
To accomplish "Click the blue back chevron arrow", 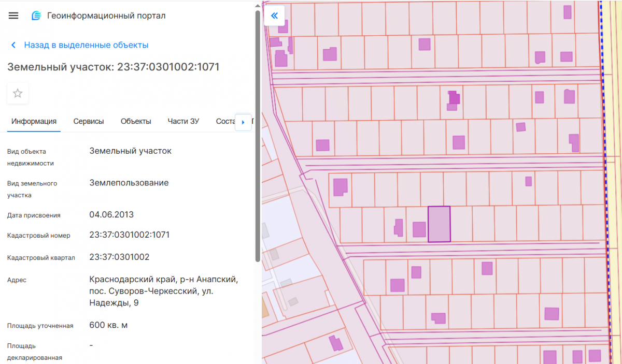I will point(13,45).
